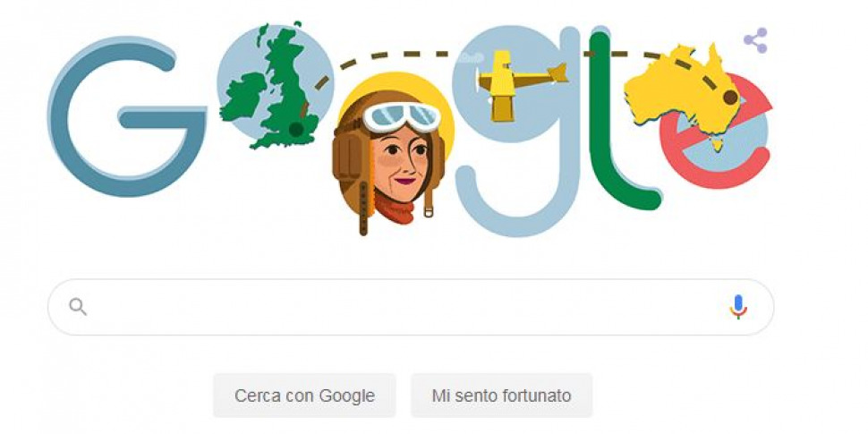Click the green Great Britain map

285,91
